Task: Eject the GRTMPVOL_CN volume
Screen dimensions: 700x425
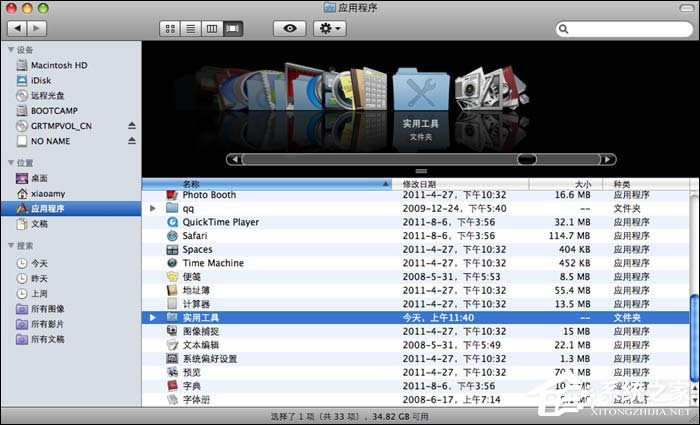Action: pos(131,126)
